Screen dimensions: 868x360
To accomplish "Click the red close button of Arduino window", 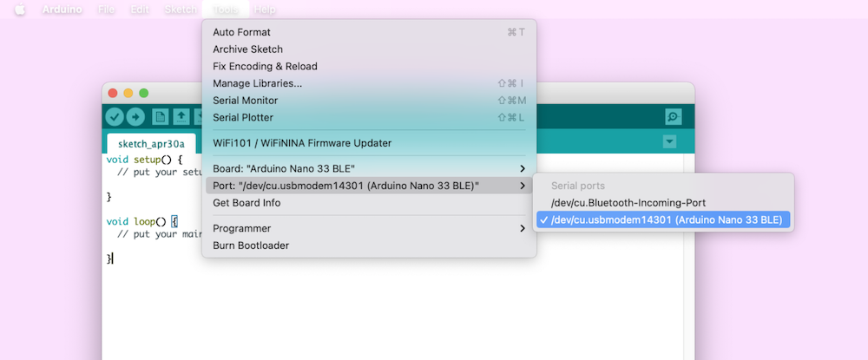I will pyautogui.click(x=113, y=94).
